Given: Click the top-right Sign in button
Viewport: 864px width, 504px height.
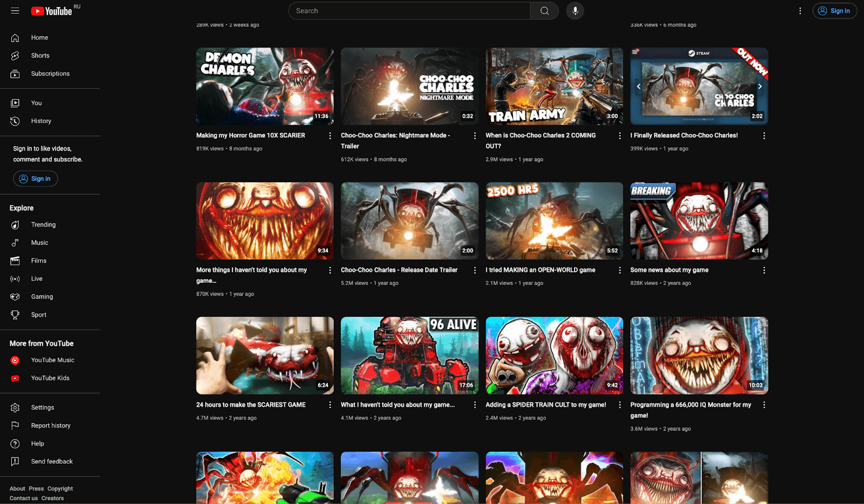Looking at the screenshot, I should [x=834, y=11].
